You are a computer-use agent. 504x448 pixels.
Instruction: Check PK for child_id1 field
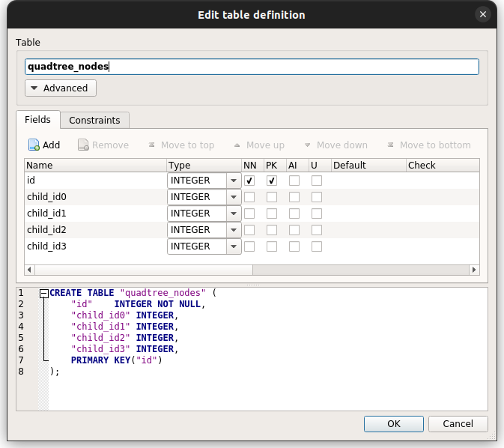(272, 214)
